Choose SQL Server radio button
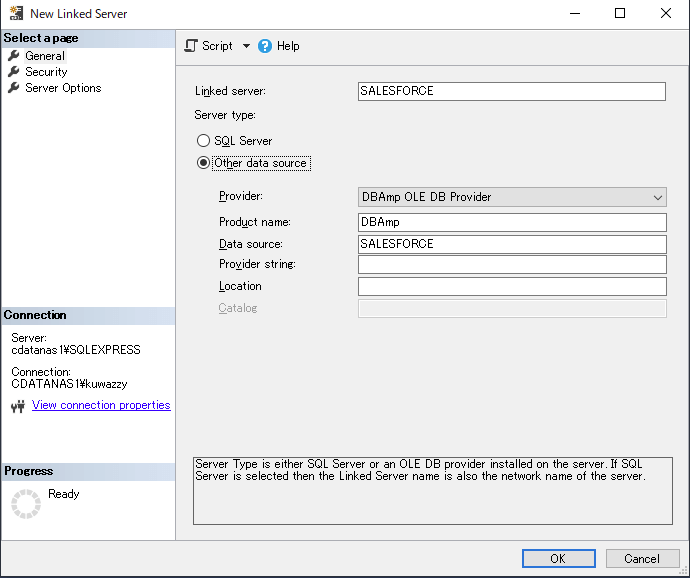 203,140
